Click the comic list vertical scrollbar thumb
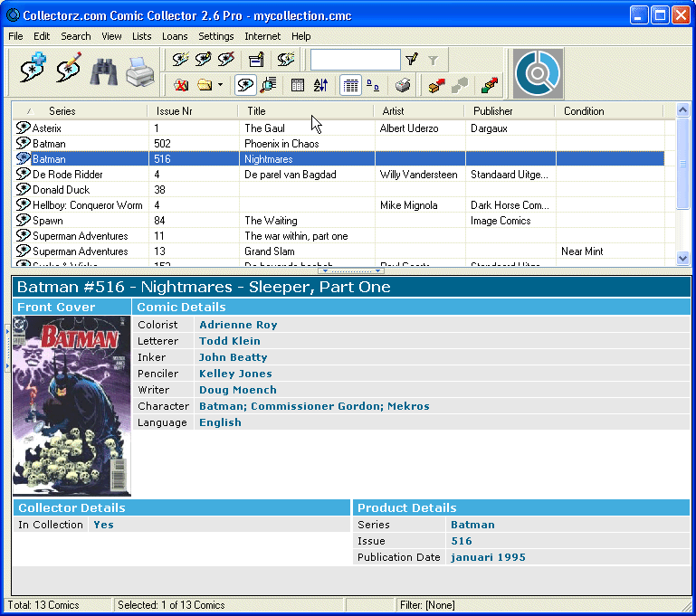This screenshot has width=696, height=616. [x=682, y=163]
